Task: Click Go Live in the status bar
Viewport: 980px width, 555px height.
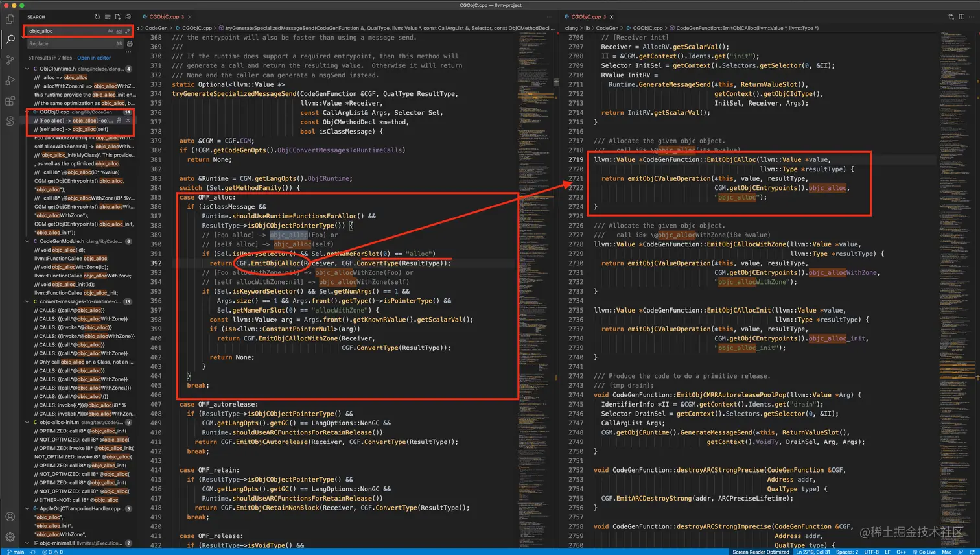Action: tap(926, 550)
